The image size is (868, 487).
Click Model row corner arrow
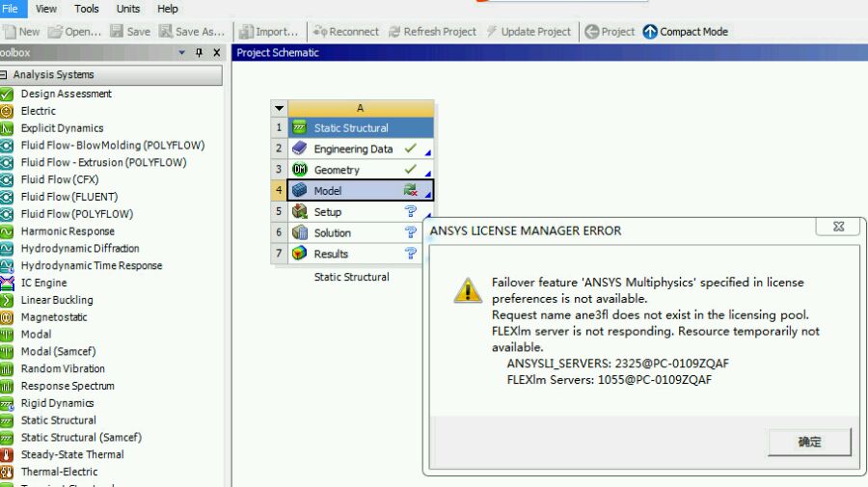pos(428,194)
